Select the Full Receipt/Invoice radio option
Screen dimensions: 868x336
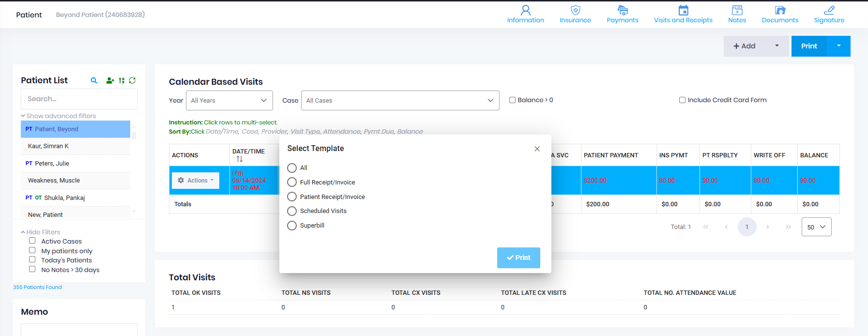(x=292, y=183)
